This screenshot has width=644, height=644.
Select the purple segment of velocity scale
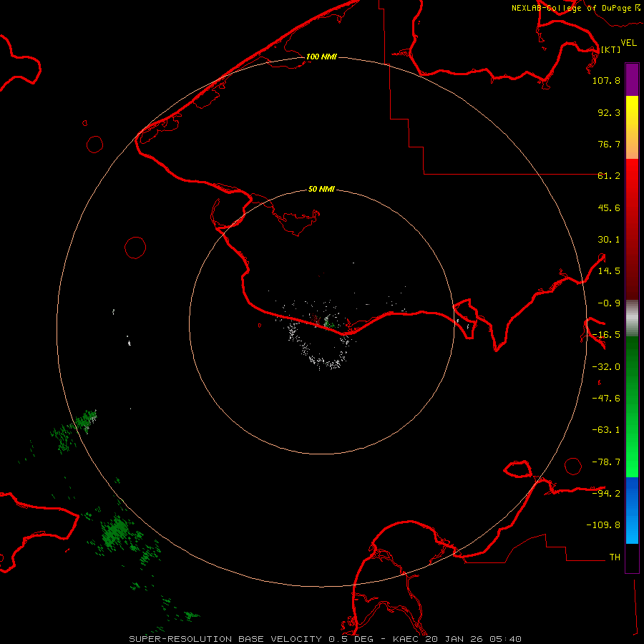coord(632,79)
